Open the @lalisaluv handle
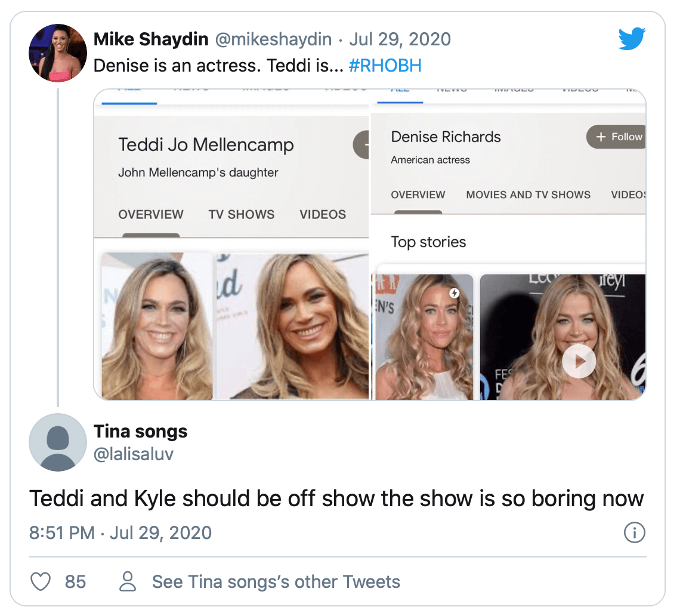This screenshot has height=616, width=686. (x=134, y=454)
